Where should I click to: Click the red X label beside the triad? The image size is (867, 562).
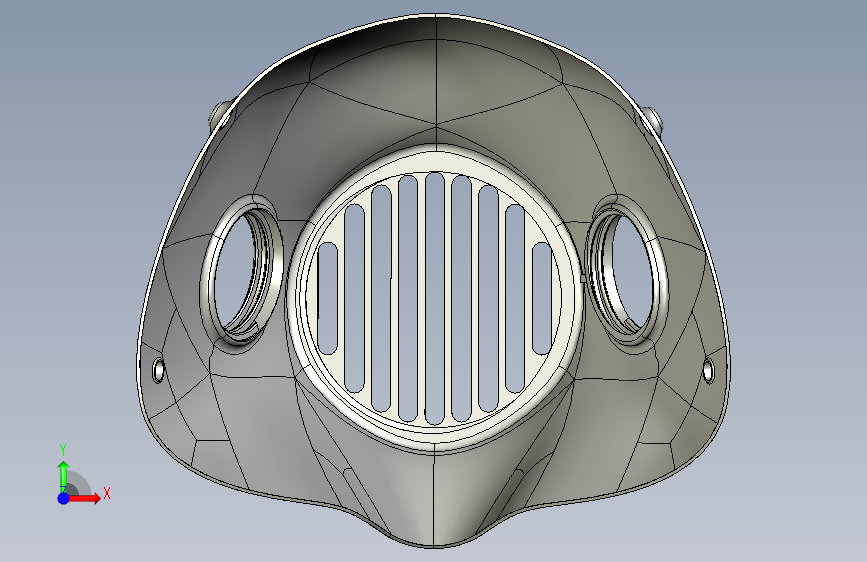107,493
